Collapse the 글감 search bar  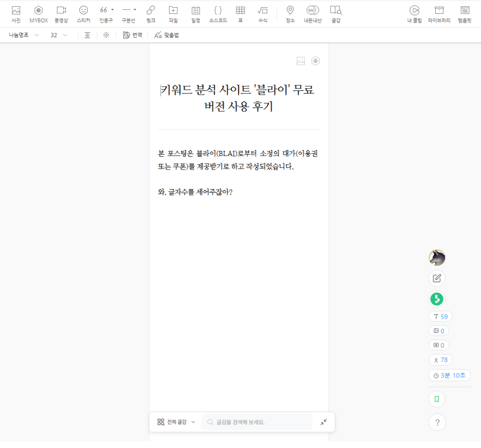[x=324, y=422]
